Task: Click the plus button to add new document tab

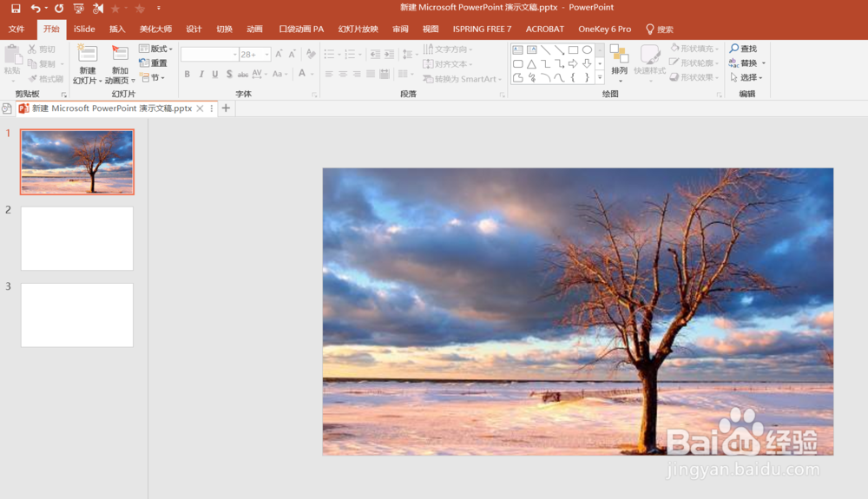Action: tap(227, 108)
